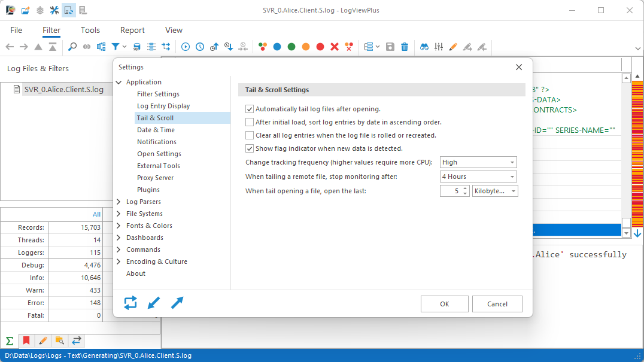Click the forward arrow navigation icon
This screenshot has width=644, height=362.
coord(24,47)
